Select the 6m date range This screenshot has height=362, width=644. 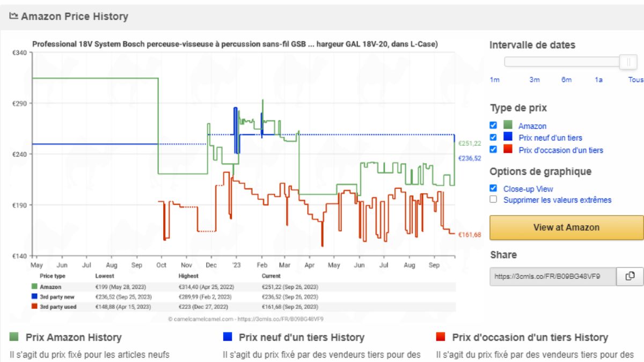coord(566,80)
